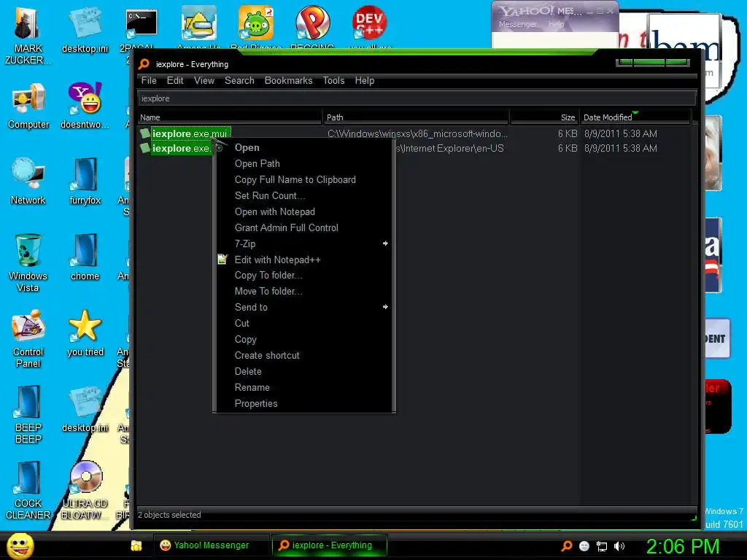This screenshot has height=560, width=747.
Task: Open the Bookmarks menu in Everything
Action: [288, 80]
